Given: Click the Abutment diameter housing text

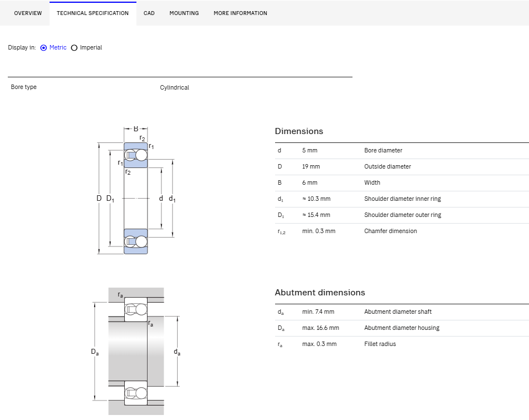Looking at the screenshot, I should pos(402,328).
